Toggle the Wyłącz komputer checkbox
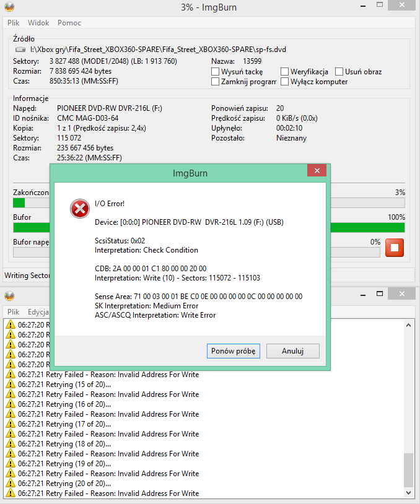This screenshot has width=420, height=504. point(284,82)
